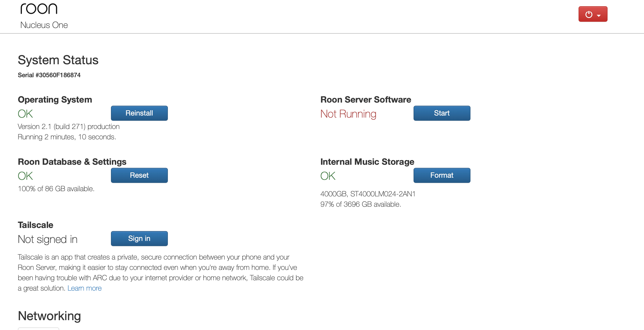Open the power menu dropdown caret

click(599, 16)
